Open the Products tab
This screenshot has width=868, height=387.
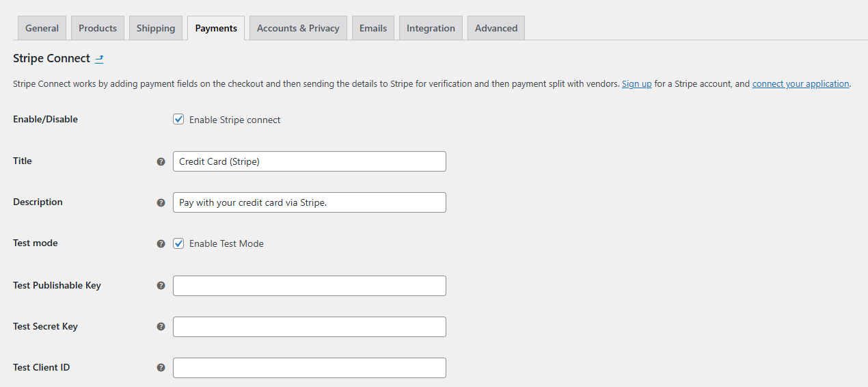[98, 28]
